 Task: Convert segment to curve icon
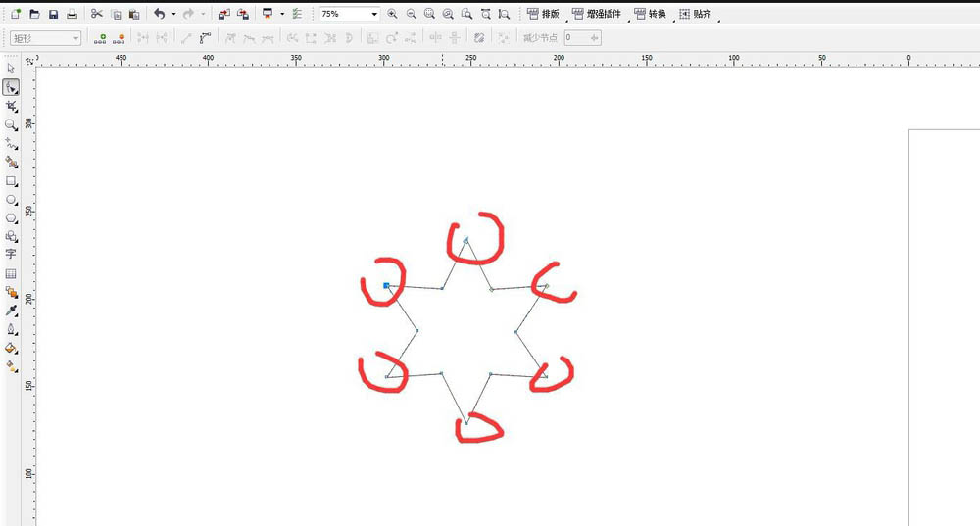(205, 39)
